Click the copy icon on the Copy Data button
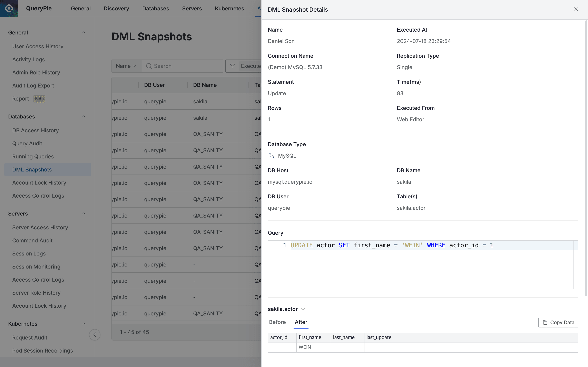Screen dimensions: 588x367 point(545,322)
